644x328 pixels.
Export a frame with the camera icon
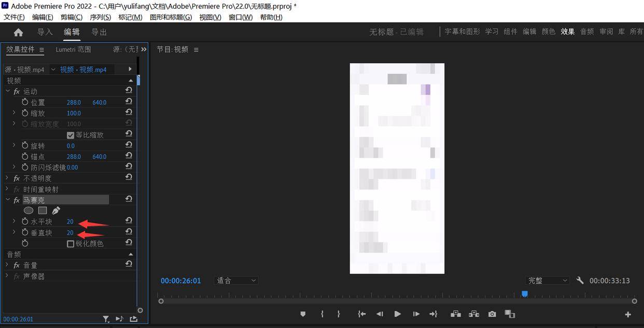[x=492, y=314]
